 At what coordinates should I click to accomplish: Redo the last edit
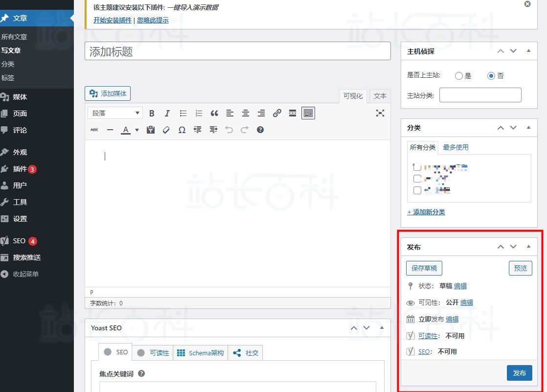click(245, 130)
